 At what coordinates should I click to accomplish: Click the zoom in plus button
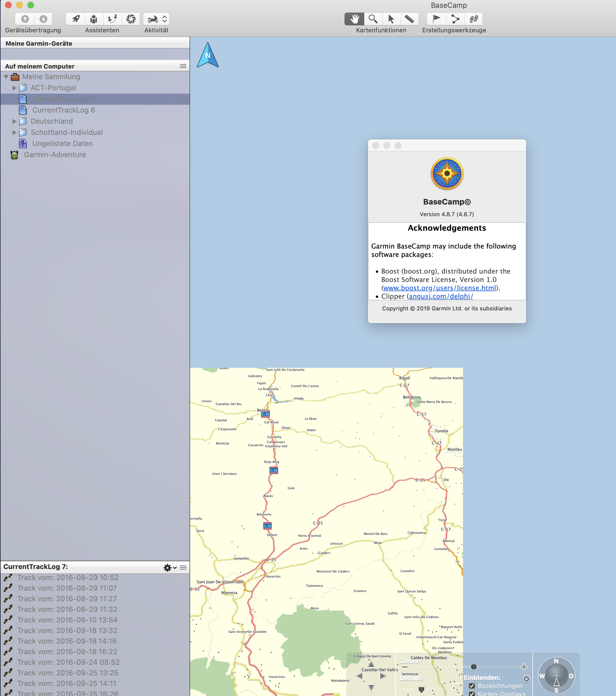point(524,667)
